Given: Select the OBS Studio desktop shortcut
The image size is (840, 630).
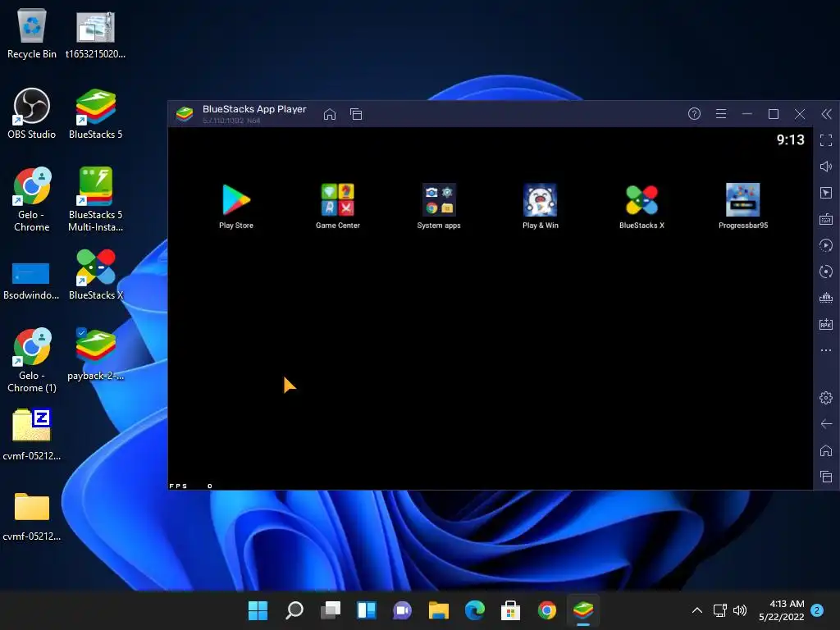Looking at the screenshot, I should tap(32, 113).
